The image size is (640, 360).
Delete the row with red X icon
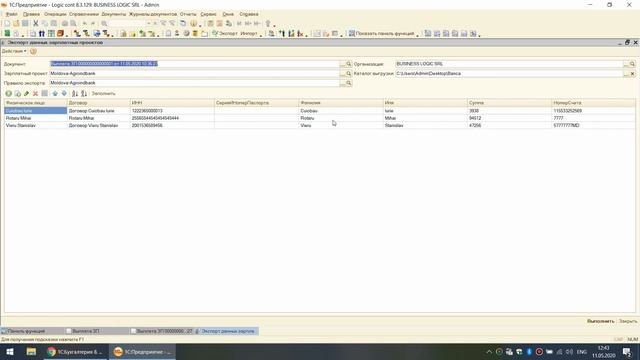pos(35,93)
